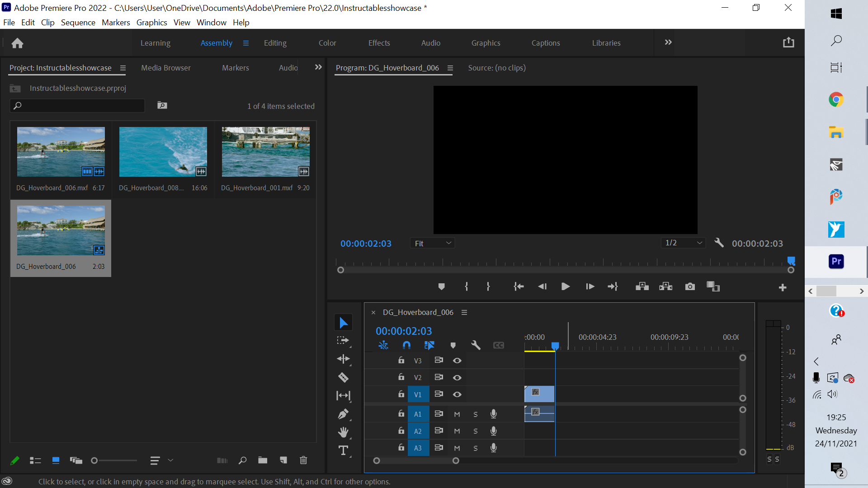Click Add Marker in Program monitor
868x488 pixels.
pos(442,286)
